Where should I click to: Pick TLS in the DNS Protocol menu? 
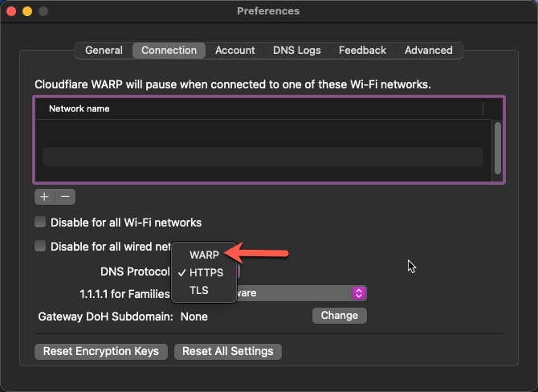pos(204,291)
